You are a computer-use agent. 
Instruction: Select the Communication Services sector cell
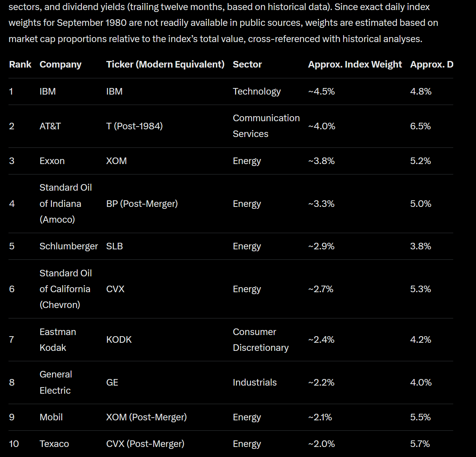pyautogui.click(x=266, y=126)
